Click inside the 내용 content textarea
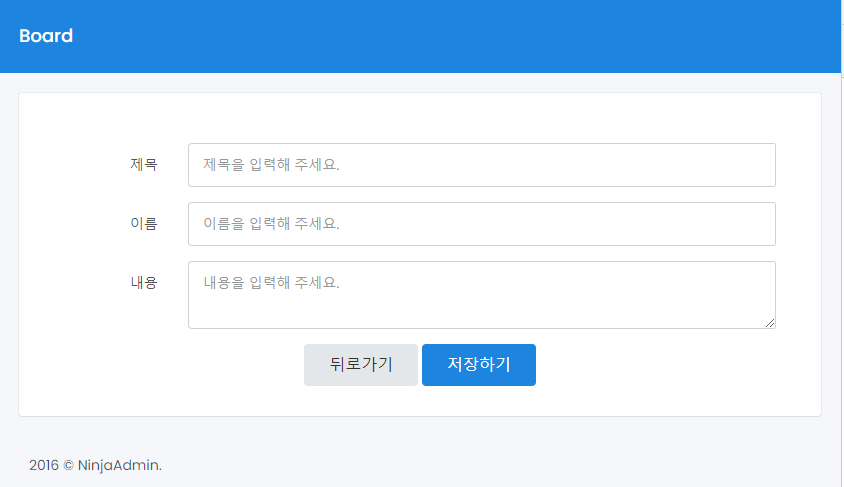Viewport: 844px width, 487px height. 482,295
